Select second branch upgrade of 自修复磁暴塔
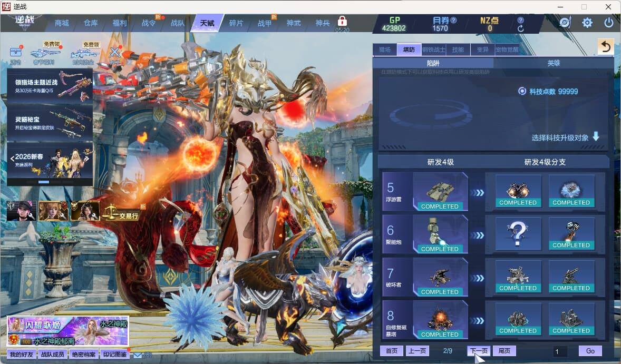Image resolution: width=621 pixels, height=364 pixels. pos(571,319)
